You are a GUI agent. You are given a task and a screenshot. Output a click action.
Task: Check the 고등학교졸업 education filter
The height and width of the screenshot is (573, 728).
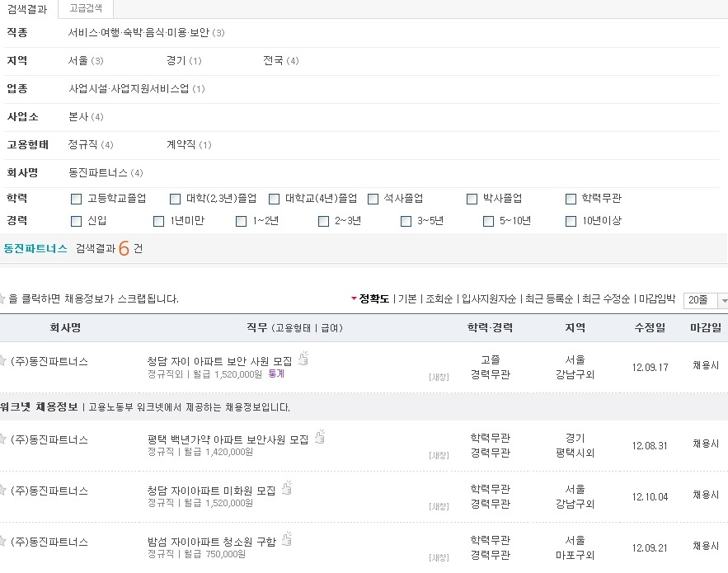click(x=76, y=200)
